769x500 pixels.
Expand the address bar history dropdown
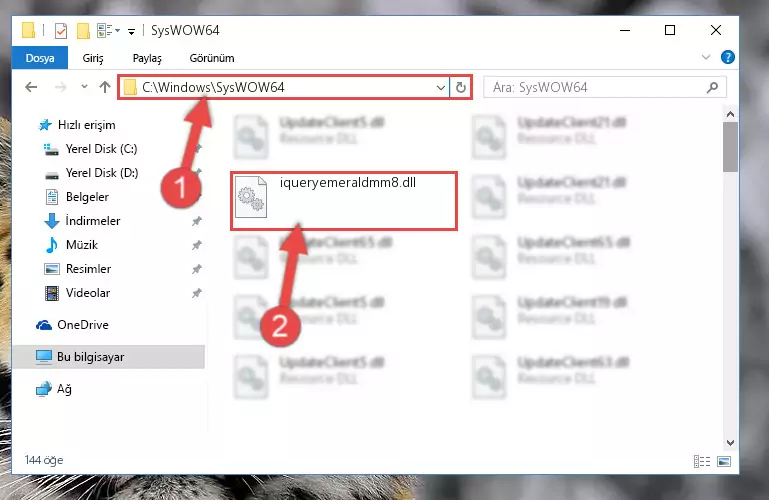tap(440, 87)
